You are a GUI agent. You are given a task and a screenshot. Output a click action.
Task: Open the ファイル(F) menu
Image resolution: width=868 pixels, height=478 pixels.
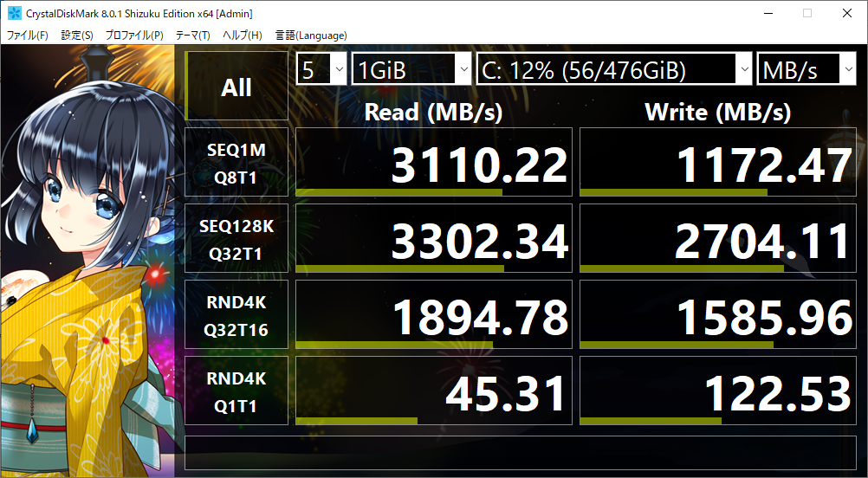coord(27,36)
